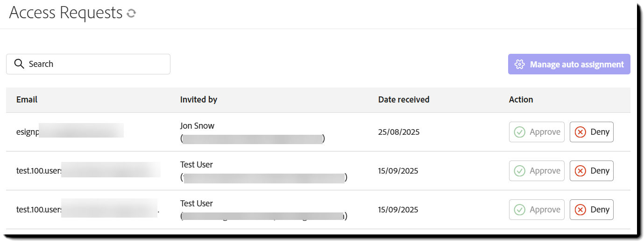Click green checkmark icon in last request row
The image size is (644, 241).
pyautogui.click(x=519, y=210)
